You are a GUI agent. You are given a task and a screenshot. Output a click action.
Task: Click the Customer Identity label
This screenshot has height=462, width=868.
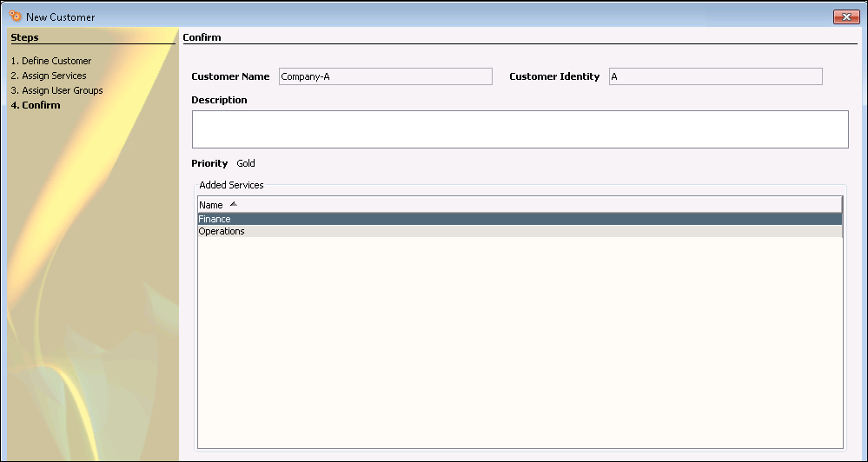pos(554,76)
